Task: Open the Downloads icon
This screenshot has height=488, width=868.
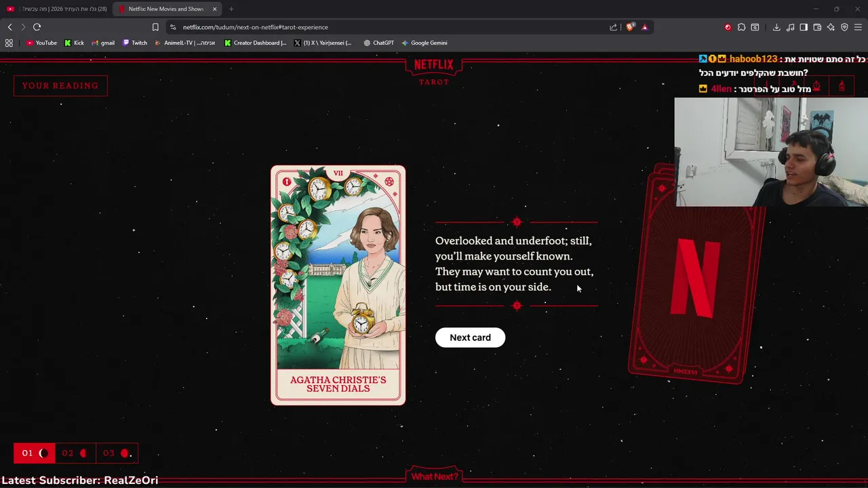Action: coord(776,27)
